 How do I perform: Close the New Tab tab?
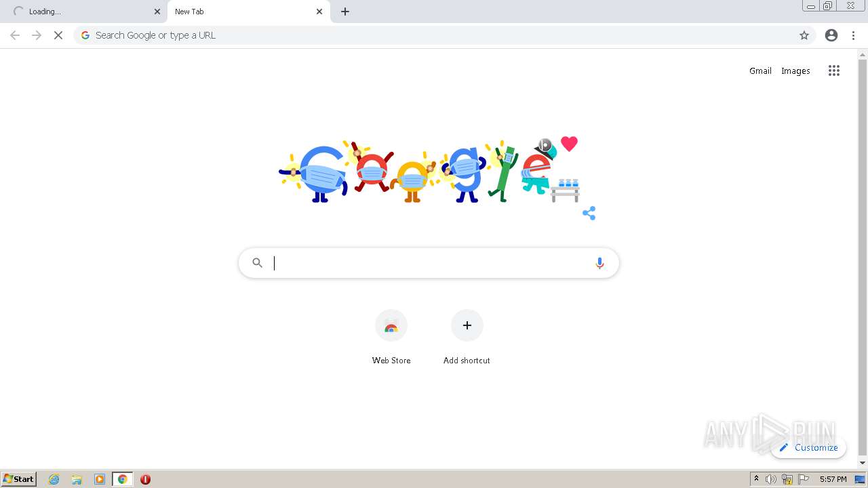[319, 12]
